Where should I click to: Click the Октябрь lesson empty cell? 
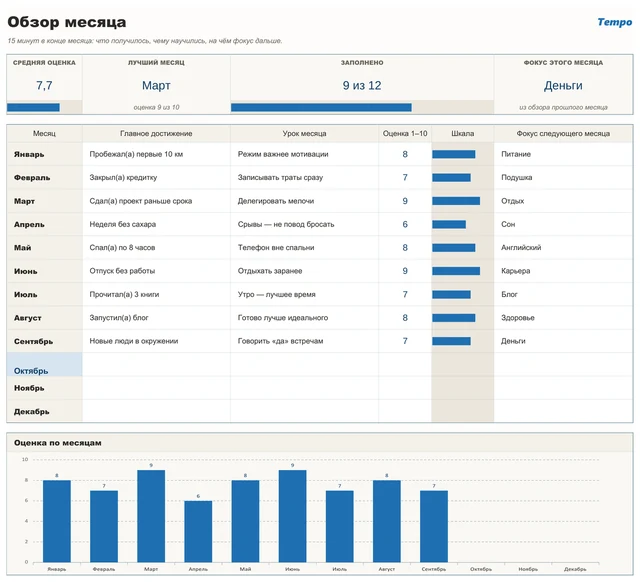(x=304, y=364)
